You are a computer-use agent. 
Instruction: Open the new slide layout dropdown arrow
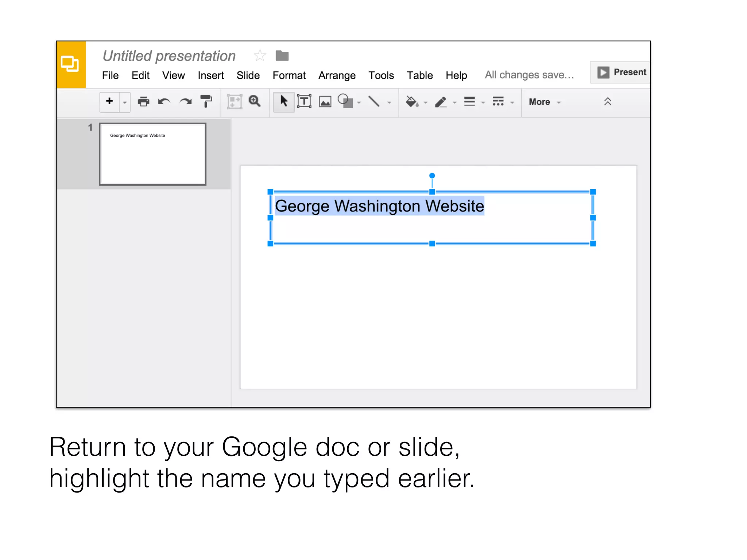point(125,102)
